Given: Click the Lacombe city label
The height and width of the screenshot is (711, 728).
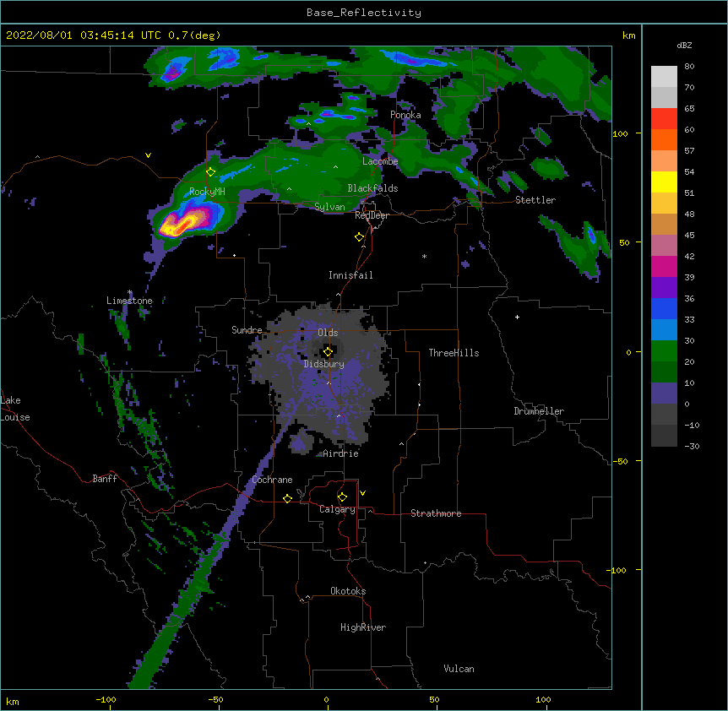Looking at the screenshot, I should (x=380, y=161).
